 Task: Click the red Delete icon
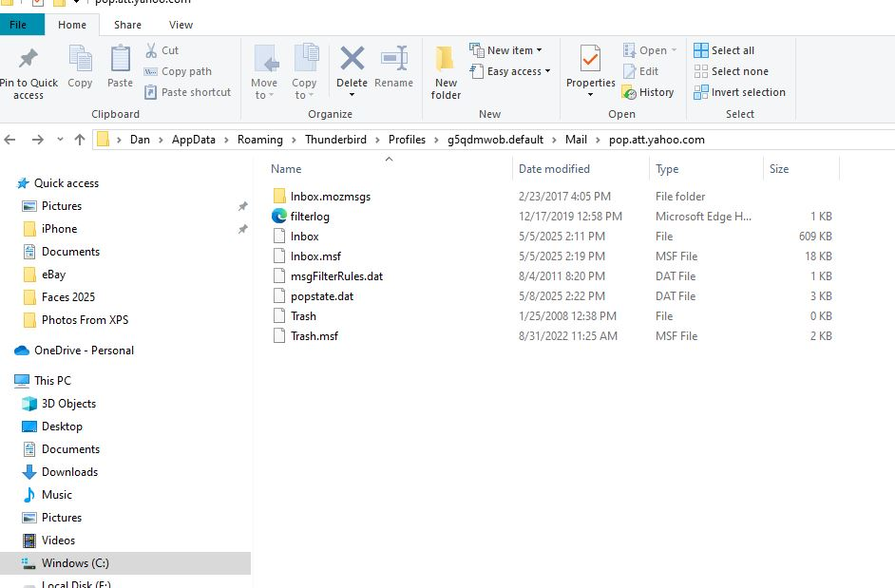pos(352,60)
